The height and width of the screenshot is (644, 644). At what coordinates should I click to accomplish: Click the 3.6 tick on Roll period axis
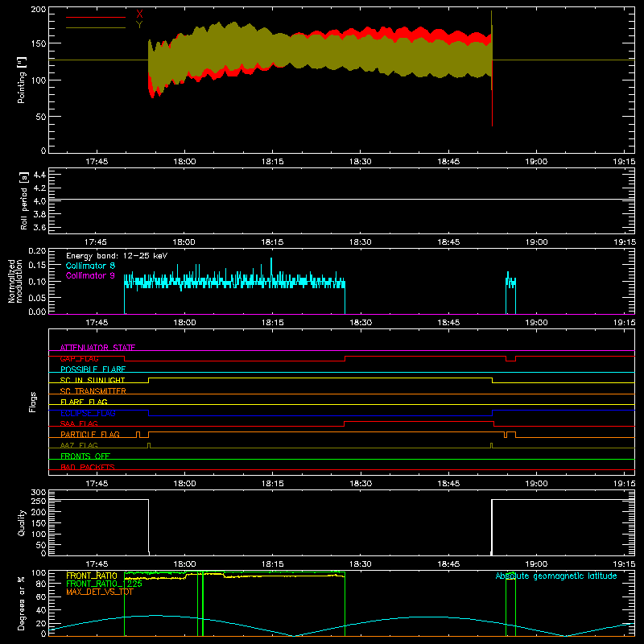click(x=39, y=227)
